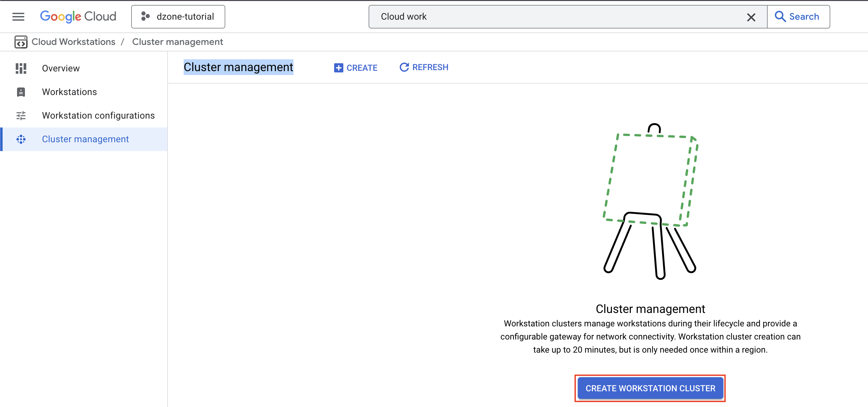868x407 pixels.
Task: Click the magnifying glass Search icon
Action: tap(781, 16)
